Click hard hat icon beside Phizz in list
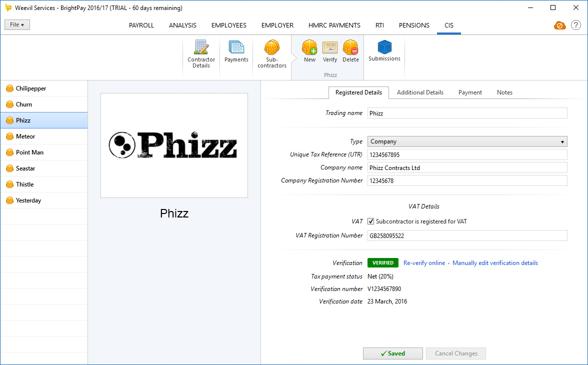The width and height of the screenshot is (588, 365). (10, 120)
